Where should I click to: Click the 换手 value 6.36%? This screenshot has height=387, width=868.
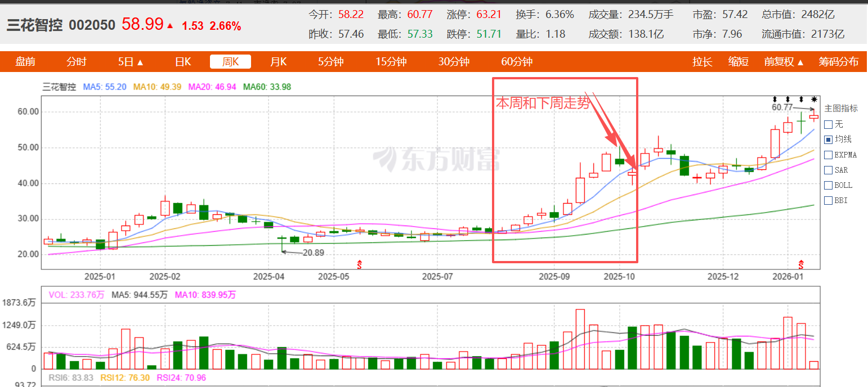560,15
